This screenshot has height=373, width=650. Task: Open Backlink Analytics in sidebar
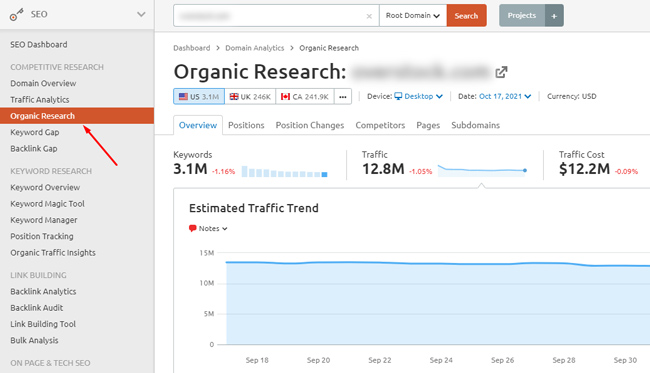(44, 291)
